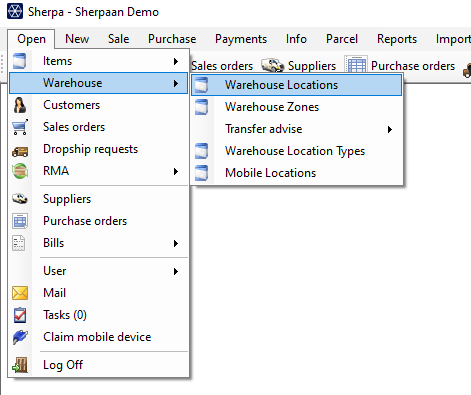Screen dimensions: 471x395
Task: Click the Log Off door icon
Action: click(x=20, y=365)
